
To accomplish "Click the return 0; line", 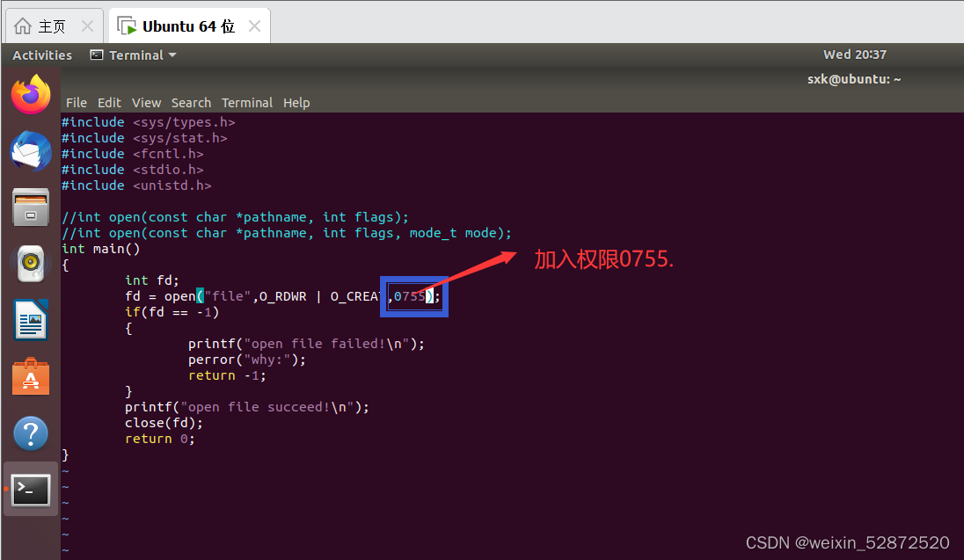I will [160, 439].
